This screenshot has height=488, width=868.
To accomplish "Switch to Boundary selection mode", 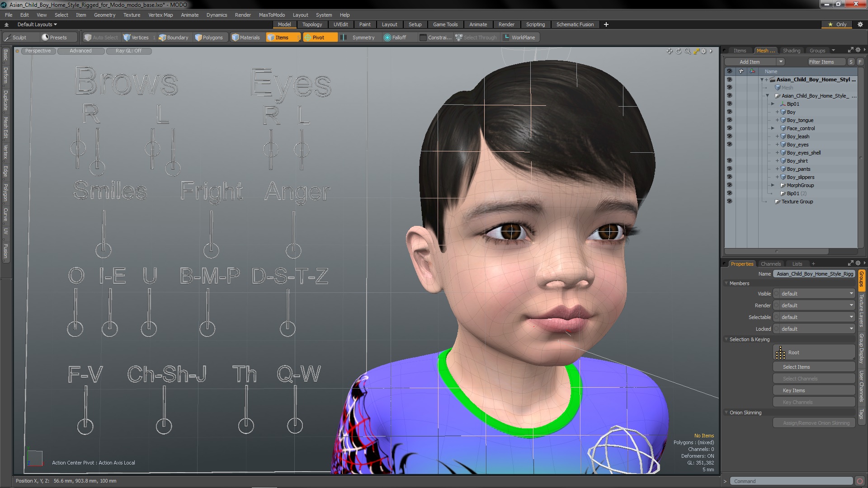I will click(174, 38).
